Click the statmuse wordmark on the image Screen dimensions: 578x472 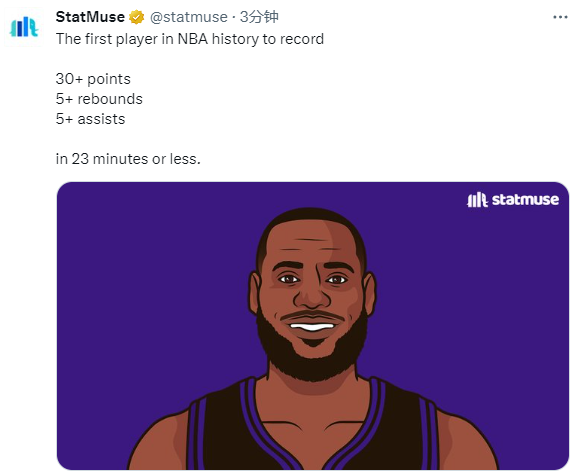point(525,199)
